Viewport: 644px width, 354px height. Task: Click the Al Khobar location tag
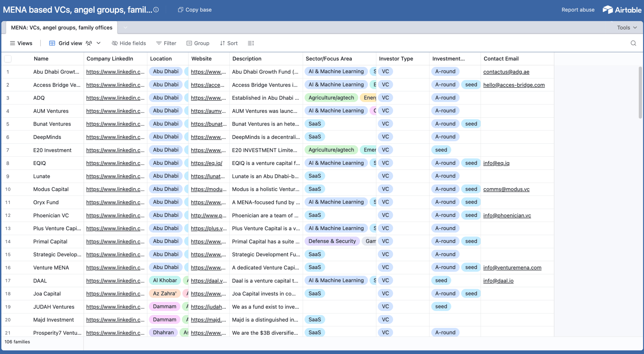[x=165, y=280]
